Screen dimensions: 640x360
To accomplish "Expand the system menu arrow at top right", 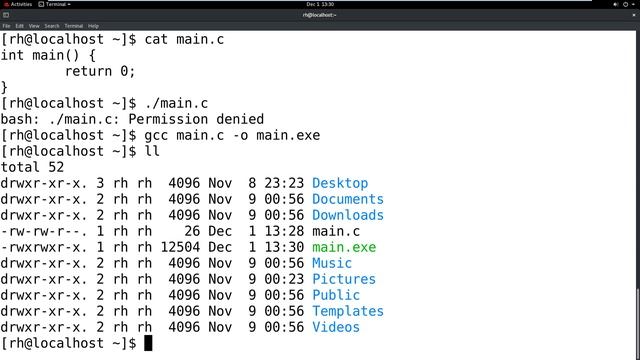I will (x=633, y=4).
